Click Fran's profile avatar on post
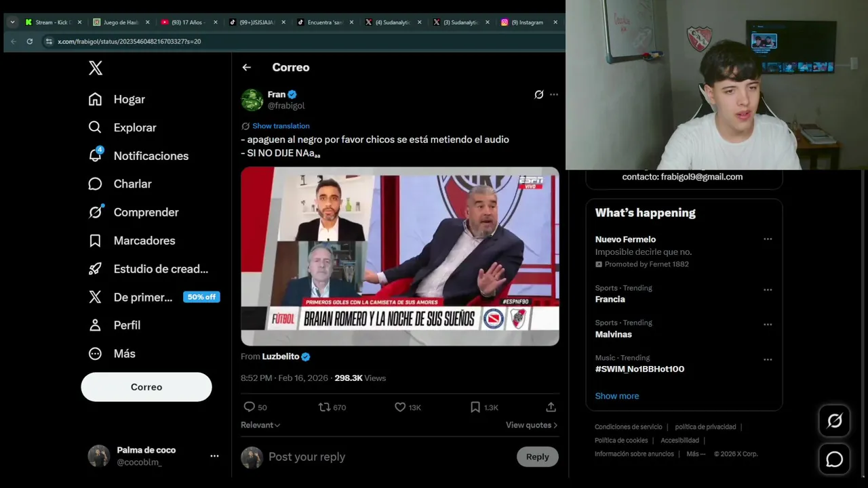The image size is (868, 488). [x=252, y=100]
